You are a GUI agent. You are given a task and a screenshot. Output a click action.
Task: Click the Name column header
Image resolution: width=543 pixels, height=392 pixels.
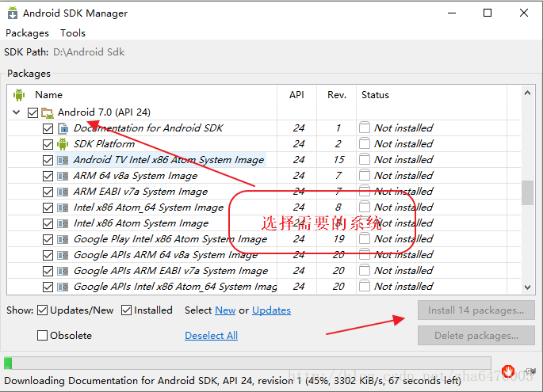[x=49, y=95]
